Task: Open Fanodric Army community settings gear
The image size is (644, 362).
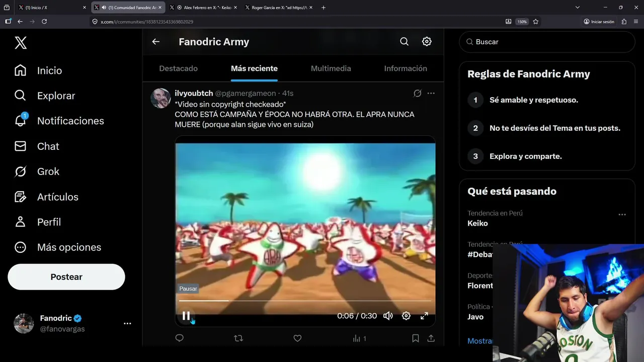Action: 427,42
